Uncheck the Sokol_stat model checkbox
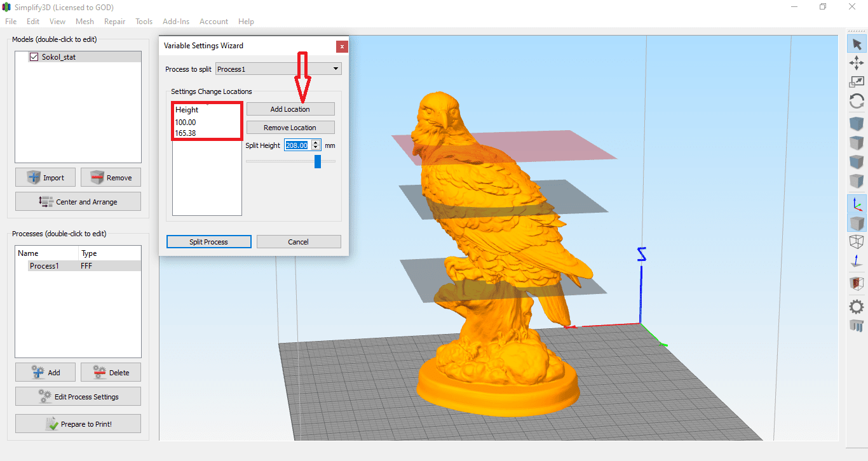868x461 pixels. click(34, 56)
